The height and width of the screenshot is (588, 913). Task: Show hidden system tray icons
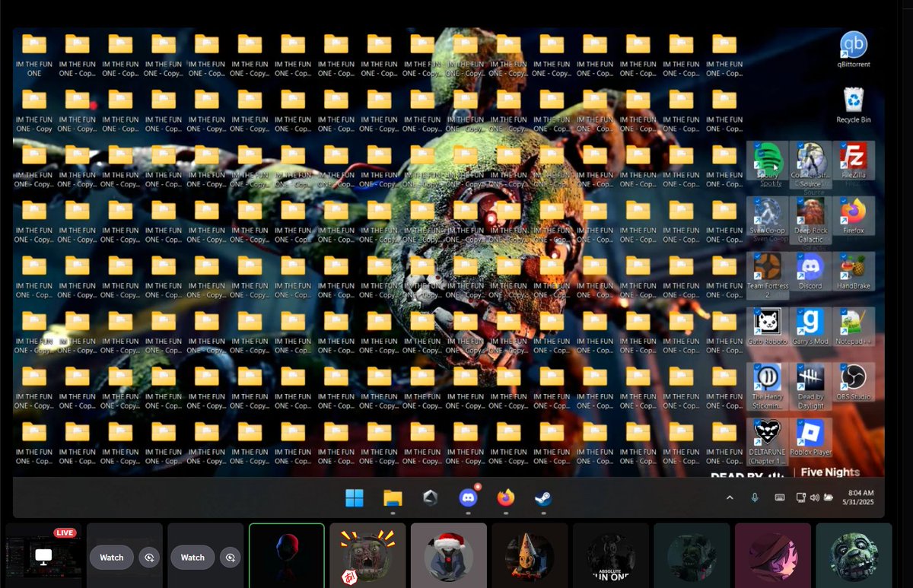tap(730, 497)
